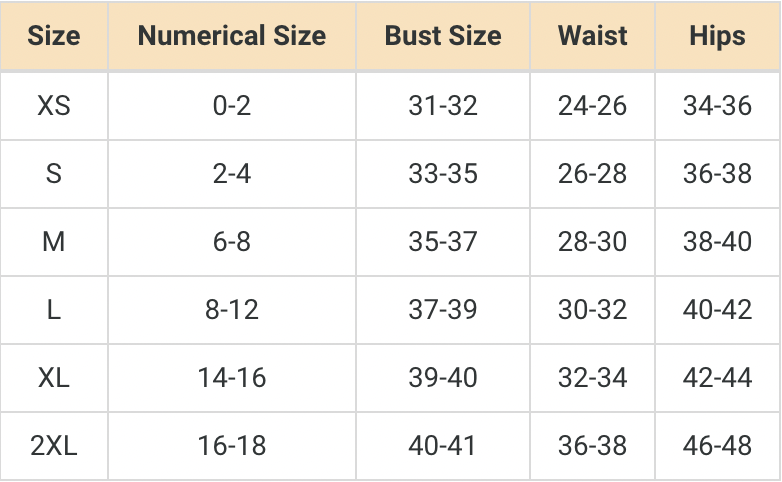Select the 37-39 bust size cell
This screenshot has width=782, height=482.
tap(443, 310)
